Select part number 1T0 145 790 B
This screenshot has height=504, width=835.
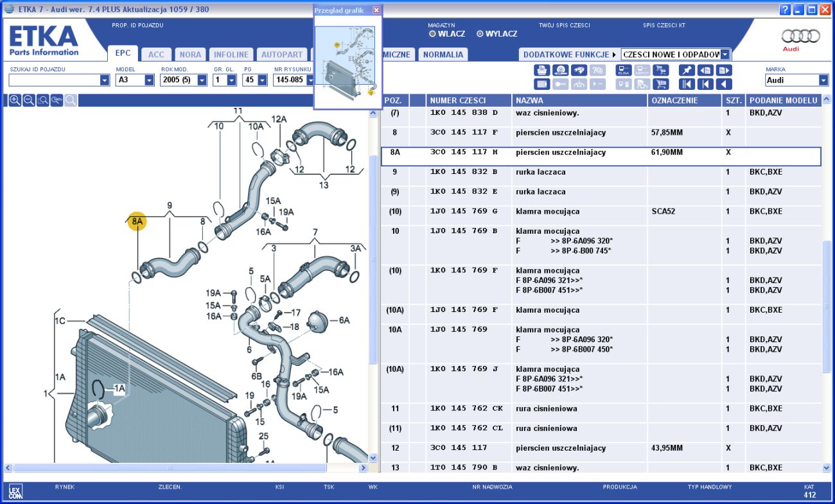[464, 468]
